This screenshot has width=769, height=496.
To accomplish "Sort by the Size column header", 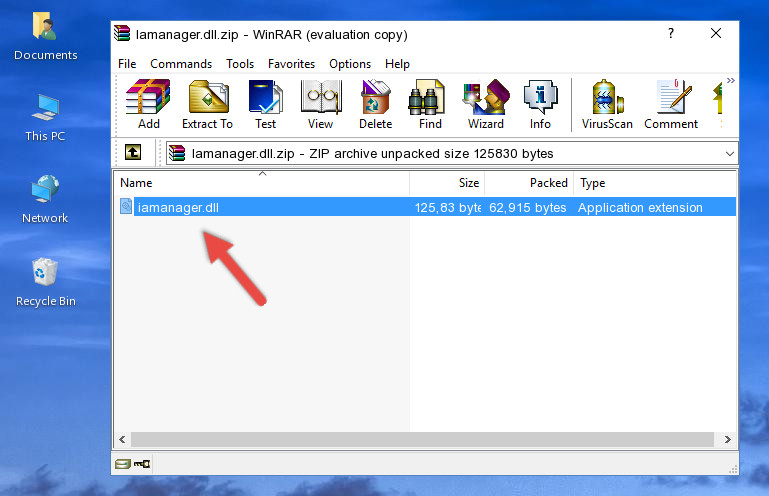I will pyautogui.click(x=447, y=183).
